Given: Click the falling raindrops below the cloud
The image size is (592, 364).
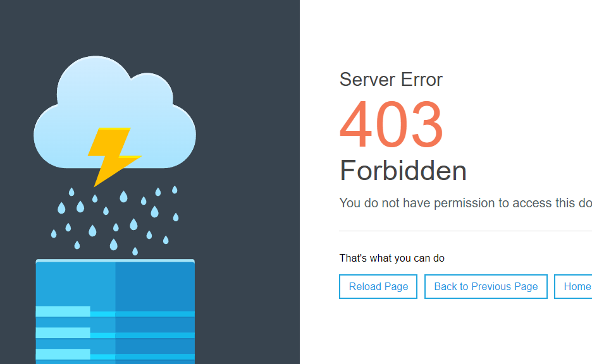Looking at the screenshot, I should point(114,220).
